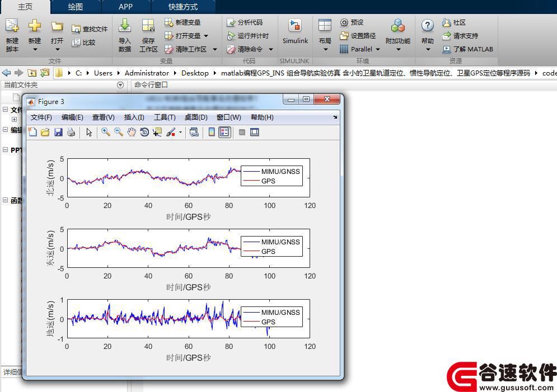Open the brush color dropdown arrow
This screenshot has height=392, width=557.
coord(180,133)
